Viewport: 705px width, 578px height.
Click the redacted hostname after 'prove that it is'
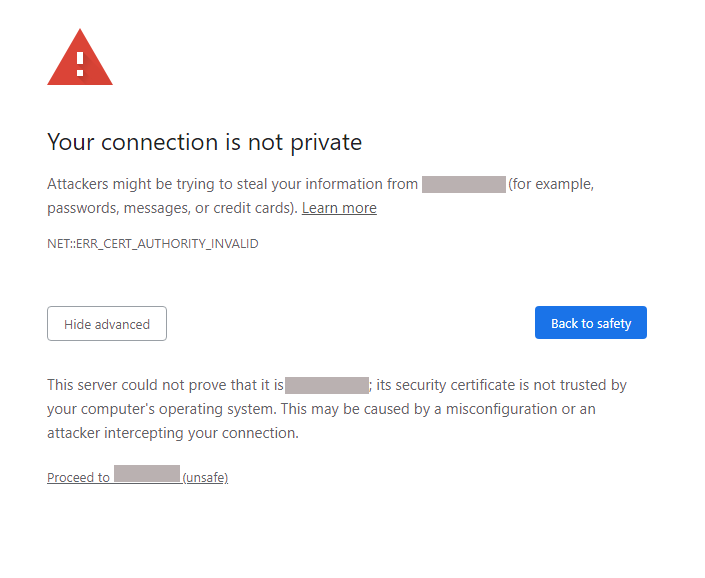(327, 385)
